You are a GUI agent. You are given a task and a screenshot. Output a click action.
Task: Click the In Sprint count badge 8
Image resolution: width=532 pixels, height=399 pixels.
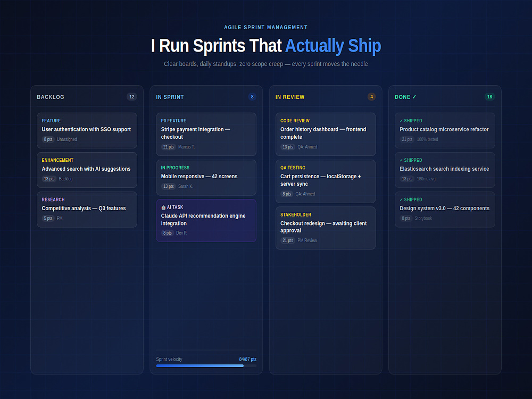tap(252, 97)
